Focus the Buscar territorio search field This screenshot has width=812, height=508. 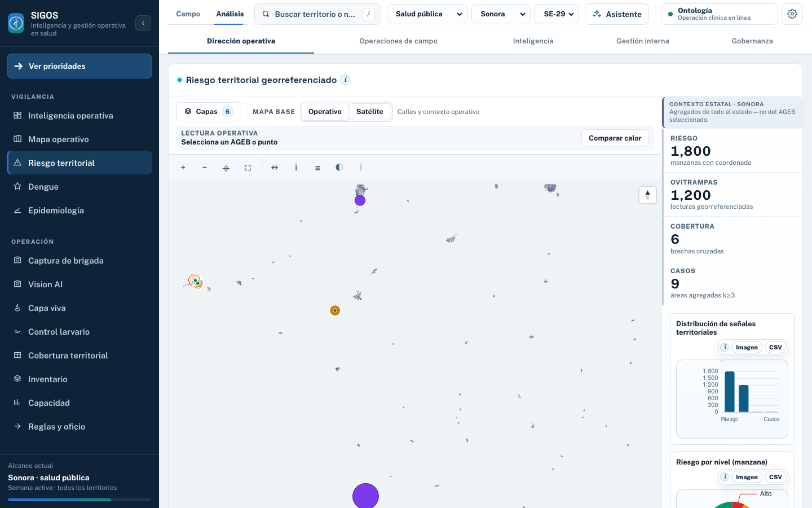(x=317, y=14)
